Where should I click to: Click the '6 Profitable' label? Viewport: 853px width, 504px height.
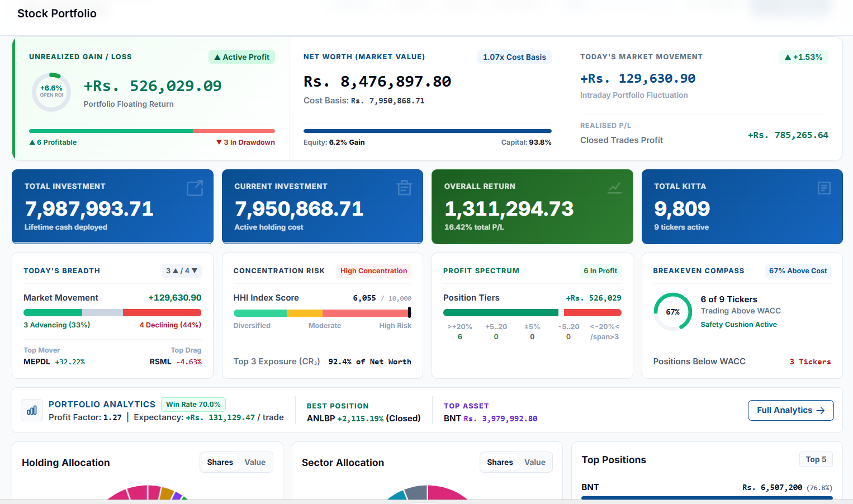click(x=53, y=142)
